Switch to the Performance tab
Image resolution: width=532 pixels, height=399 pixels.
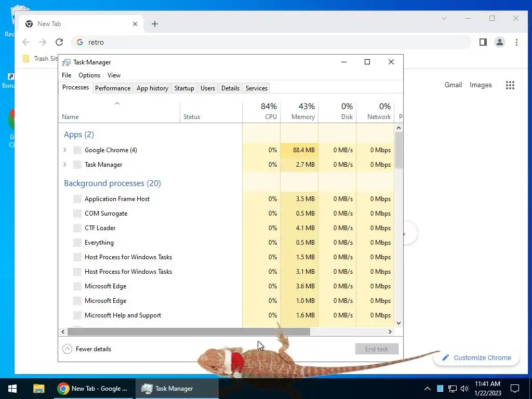coord(113,88)
